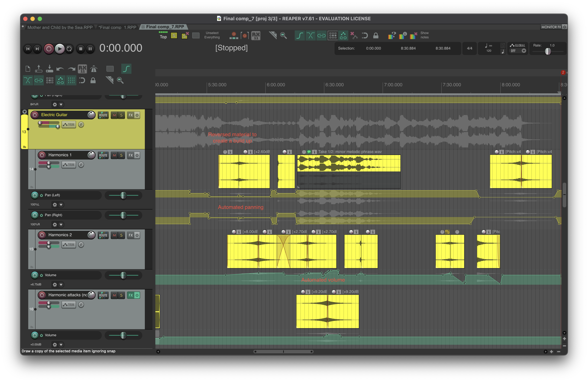Viewport: 588px width, 382px height.
Task: Click the Top toolbar button
Action: click(163, 35)
